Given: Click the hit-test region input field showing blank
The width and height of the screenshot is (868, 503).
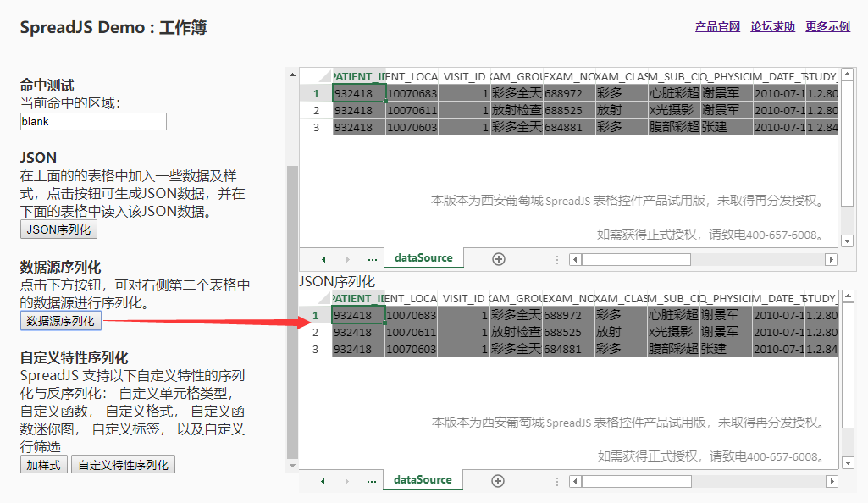Looking at the screenshot, I should [x=93, y=122].
